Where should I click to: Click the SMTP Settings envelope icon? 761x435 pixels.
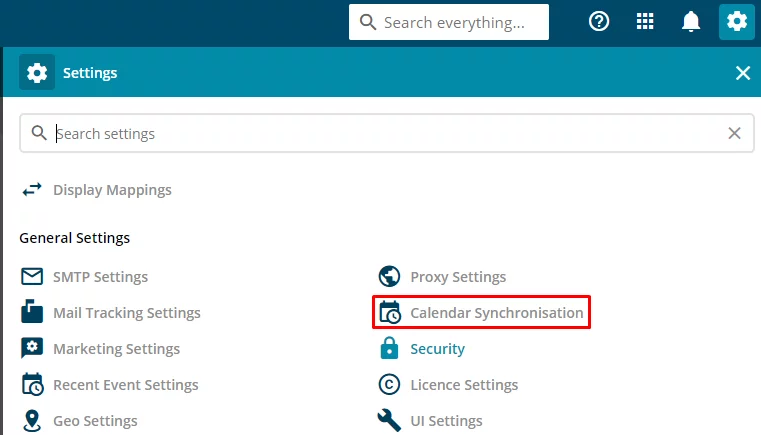tap(32, 277)
